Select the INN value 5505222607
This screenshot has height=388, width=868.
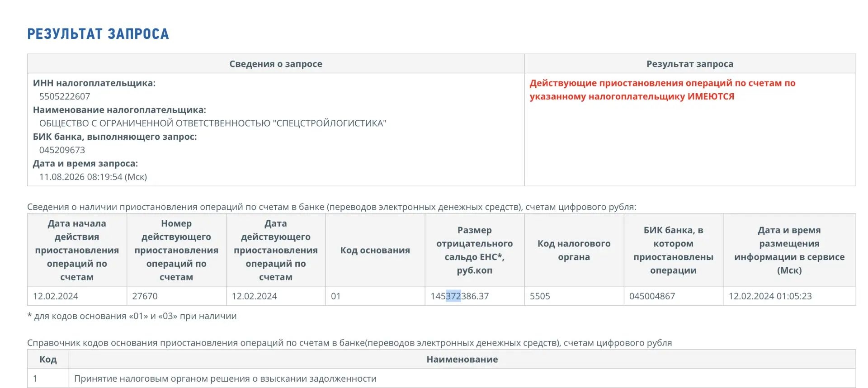click(65, 96)
